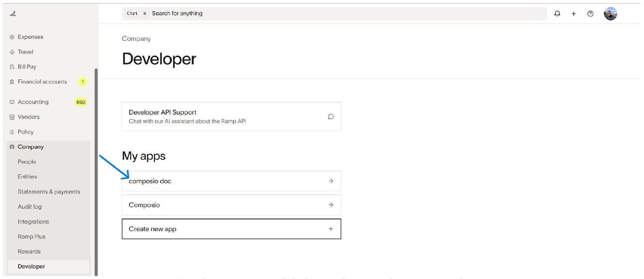Select Financial accounts menu item

coord(42,82)
